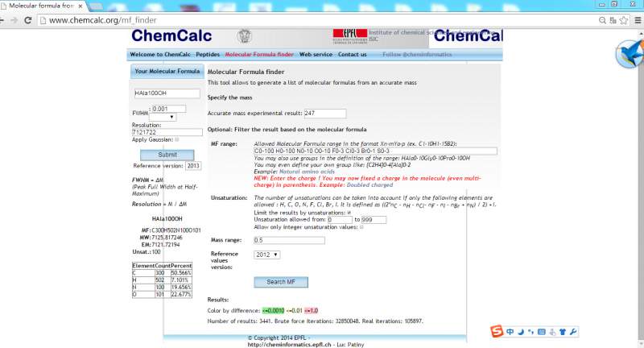Focus the unsaturation upper limit 999 field
The image size is (644, 348).
click(x=374, y=220)
